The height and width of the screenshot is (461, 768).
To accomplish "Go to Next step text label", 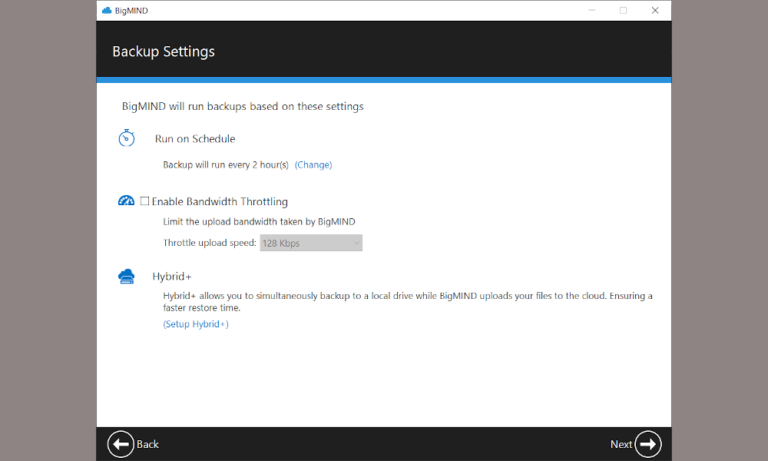I will [x=621, y=444].
